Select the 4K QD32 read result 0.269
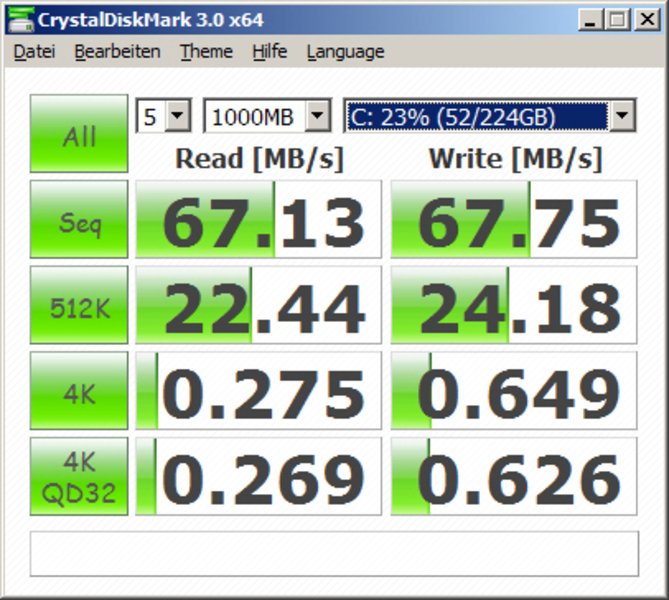669x600 pixels. pyautogui.click(x=258, y=476)
